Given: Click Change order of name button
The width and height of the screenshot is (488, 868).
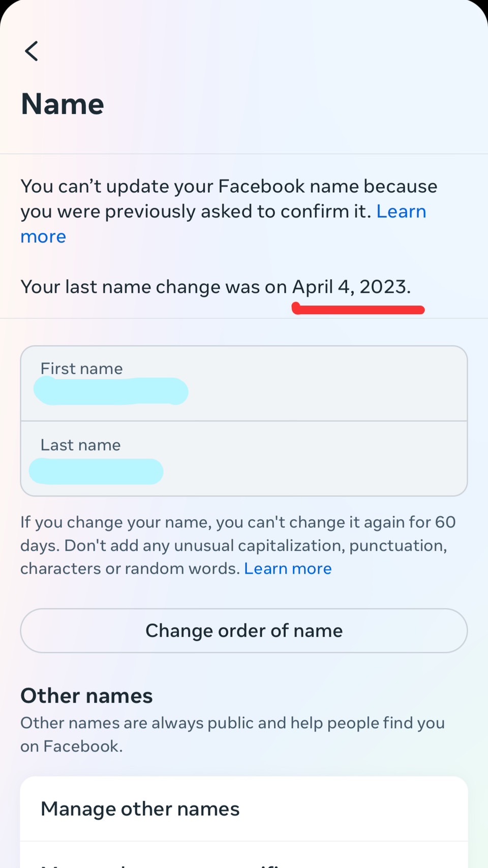Looking at the screenshot, I should [244, 631].
